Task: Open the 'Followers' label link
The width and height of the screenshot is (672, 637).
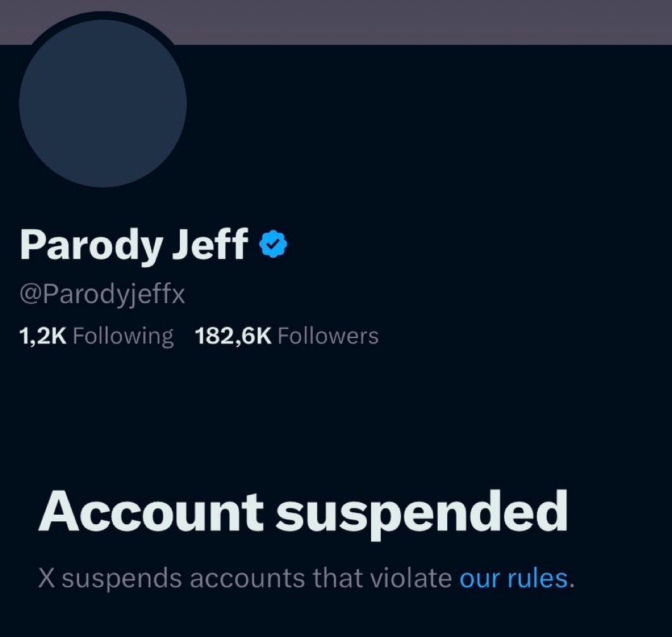Action: 328,336
